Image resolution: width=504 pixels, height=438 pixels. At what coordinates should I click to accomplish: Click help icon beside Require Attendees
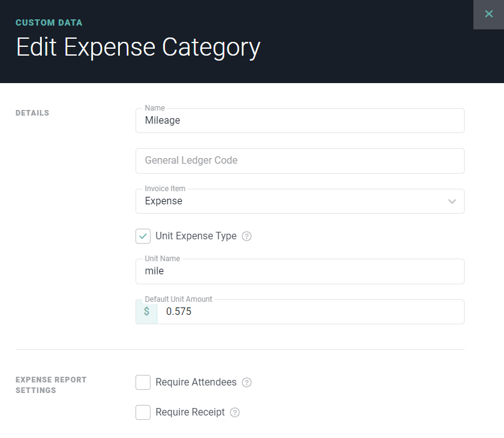click(x=247, y=382)
